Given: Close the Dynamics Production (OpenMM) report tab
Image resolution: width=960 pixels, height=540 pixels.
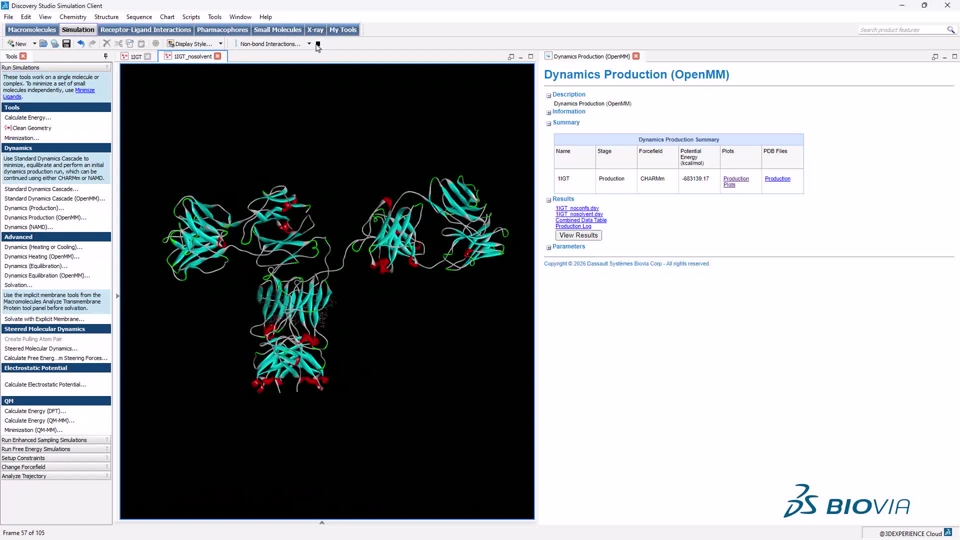Looking at the screenshot, I should [636, 56].
